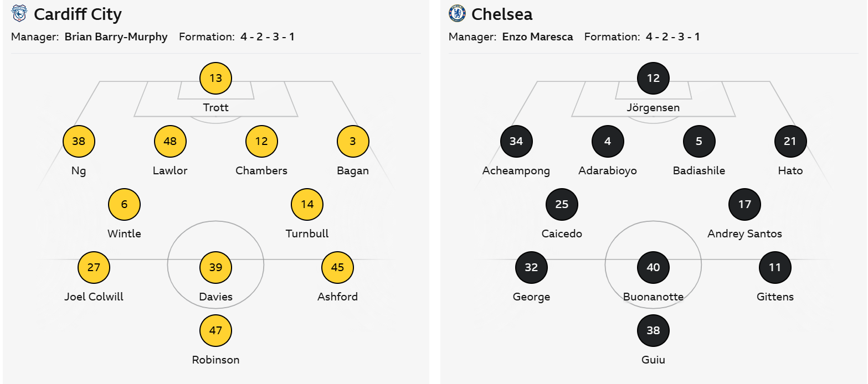The width and height of the screenshot is (868, 384).
Task: Open the Joel Colwill player name
Action: (94, 297)
